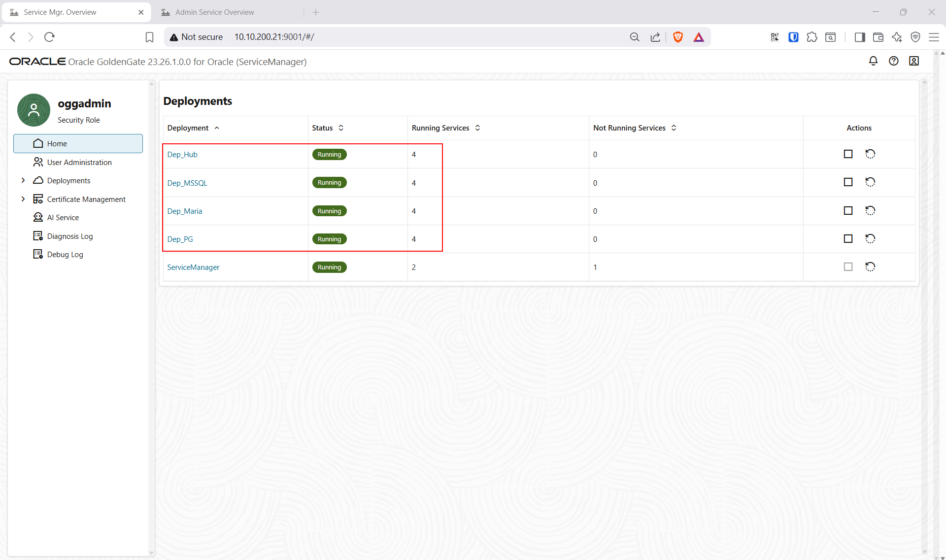Toggle the browser sidebar panel
Screen dimensions: 946x560
[860, 37]
